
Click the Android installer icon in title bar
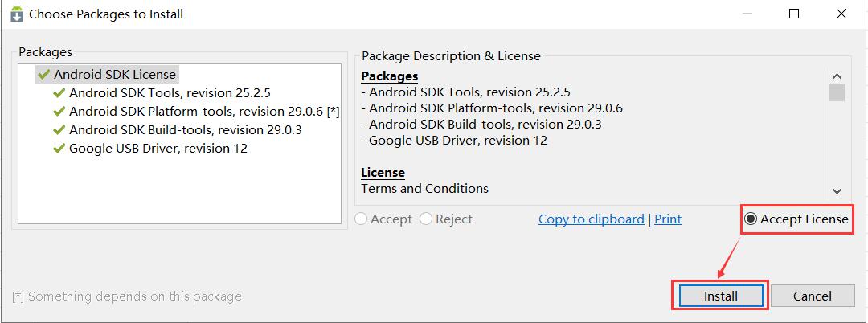click(17, 14)
